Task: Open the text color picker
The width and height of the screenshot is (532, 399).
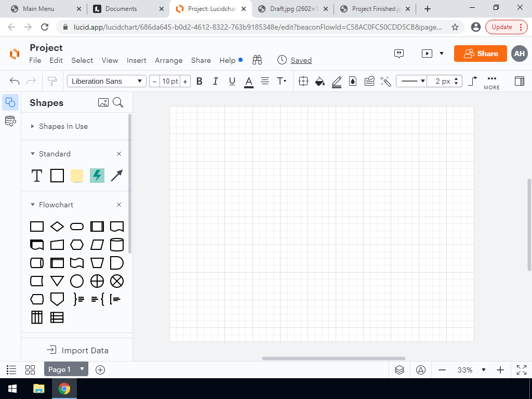Action: click(249, 82)
